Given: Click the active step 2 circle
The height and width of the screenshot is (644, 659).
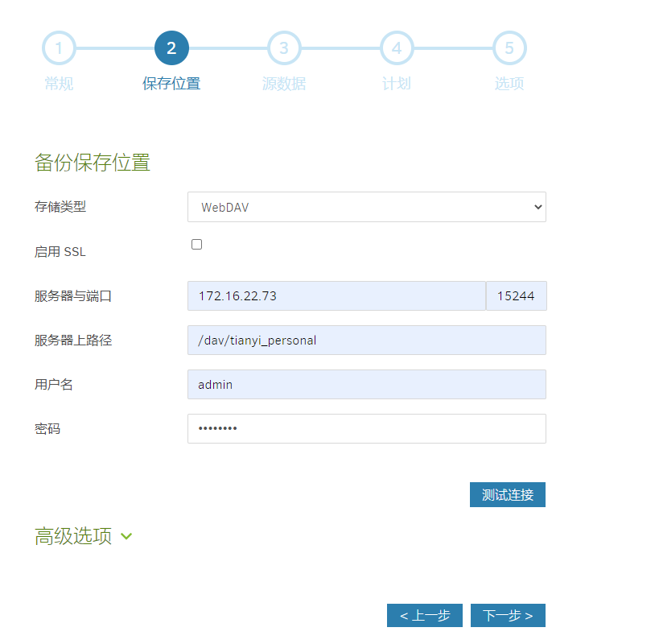Looking at the screenshot, I should [x=171, y=48].
